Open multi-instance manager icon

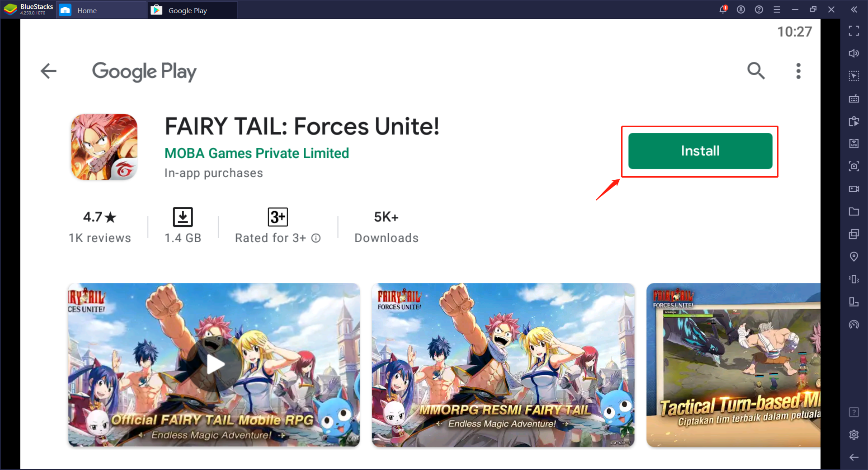[854, 234]
